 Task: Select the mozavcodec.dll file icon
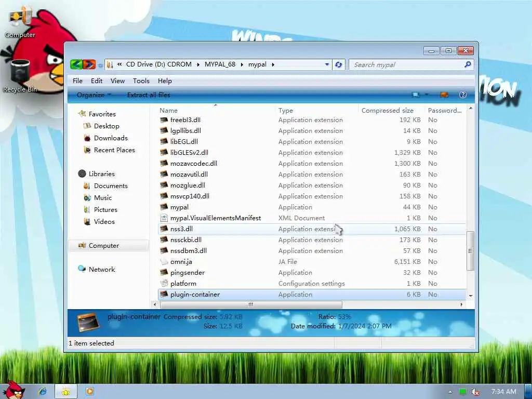pyautogui.click(x=164, y=163)
